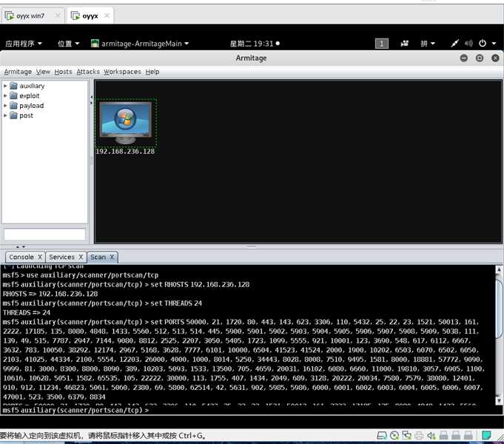Image resolution: width=504 pixels, height=444 pixels.
Task: Click the exploit folder icon
Action: [x=13, y=95]
